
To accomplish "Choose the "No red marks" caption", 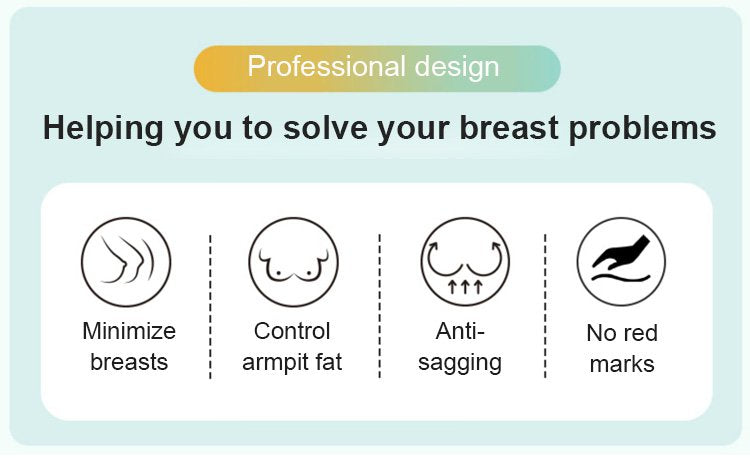I will tap(622, 348).
